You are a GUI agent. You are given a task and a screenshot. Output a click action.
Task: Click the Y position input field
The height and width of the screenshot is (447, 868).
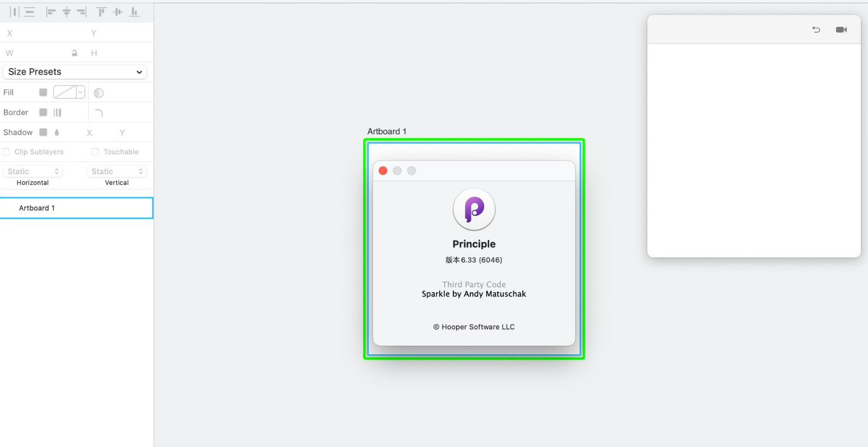pyautogui.click(x=120, y=33)
